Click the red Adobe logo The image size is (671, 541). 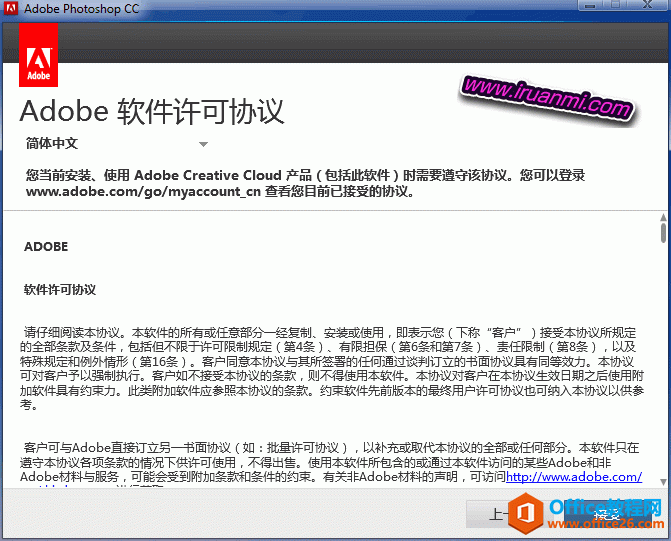click(x=38, y=54)
